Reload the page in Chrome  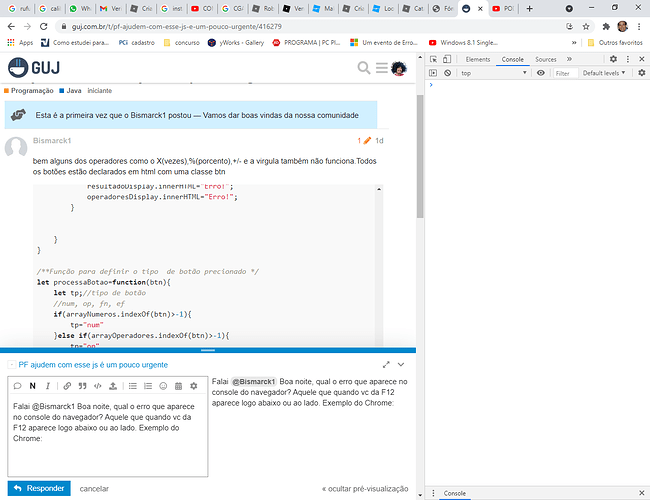(x=44, y=27)
